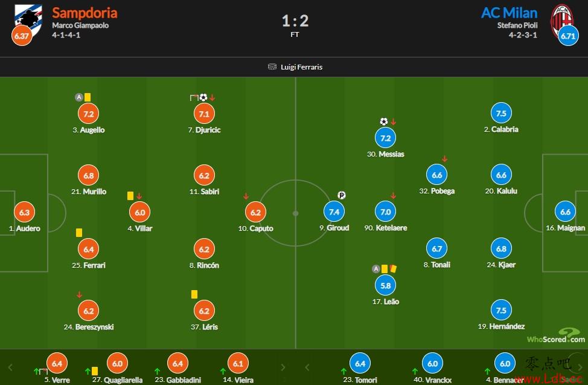Image resolution: width=588 pixels, height=385 pixels.
Task: Click Augello's assist icon
Action: (78, 98)
